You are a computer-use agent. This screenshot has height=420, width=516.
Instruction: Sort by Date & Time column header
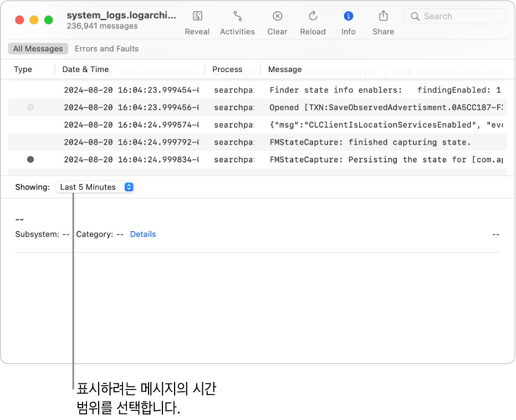click(85, 69)
